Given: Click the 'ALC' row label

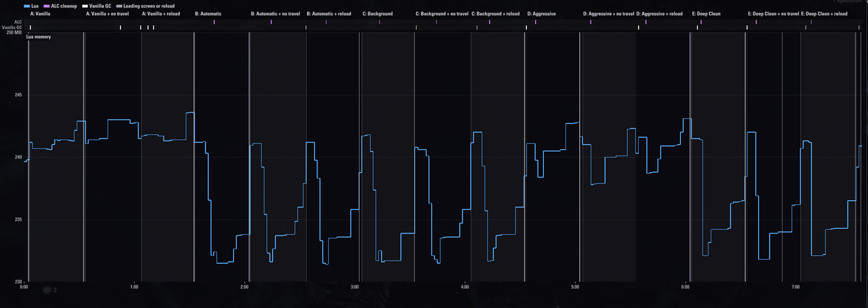Looking at the screenshot, I should (x=18, y=22).
